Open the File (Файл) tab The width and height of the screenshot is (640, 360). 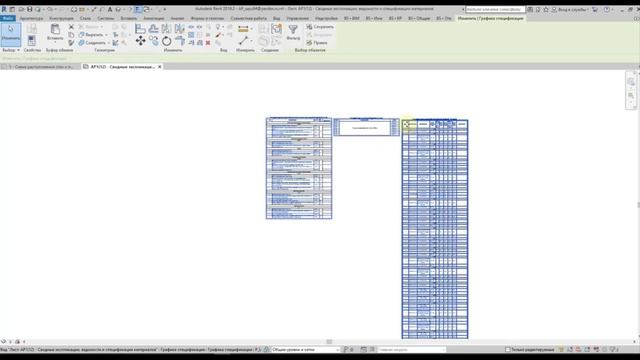(x=8, y=18)
